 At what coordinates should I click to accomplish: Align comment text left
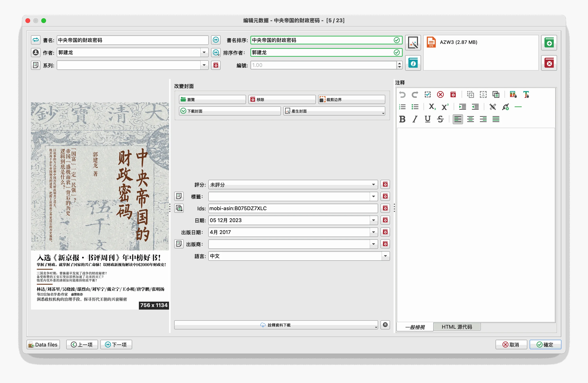click(458, 119)
